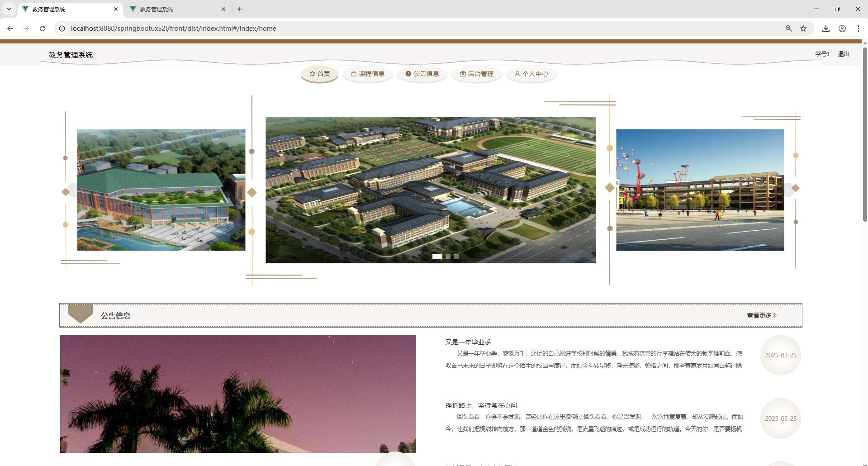Click the palm tree sunset announcement image
Image resolution: width=868 pixels, height=466 pixels.
(x=238, y=394)
